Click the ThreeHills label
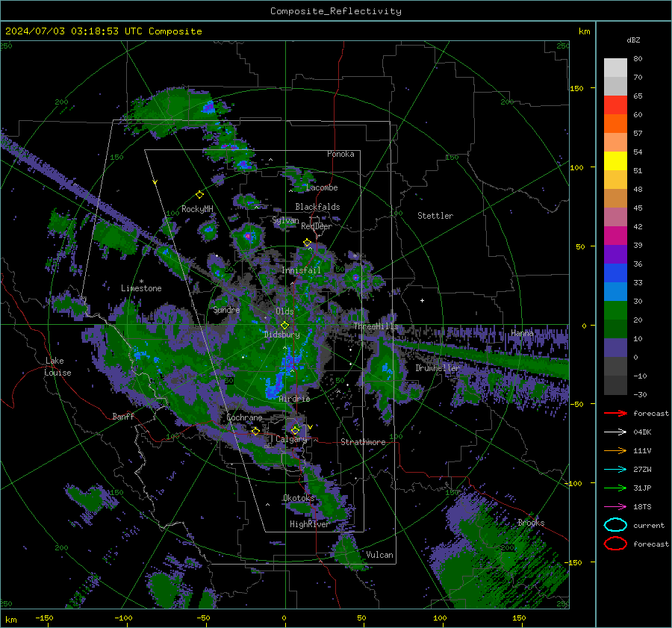 click(x=376, y=326)
